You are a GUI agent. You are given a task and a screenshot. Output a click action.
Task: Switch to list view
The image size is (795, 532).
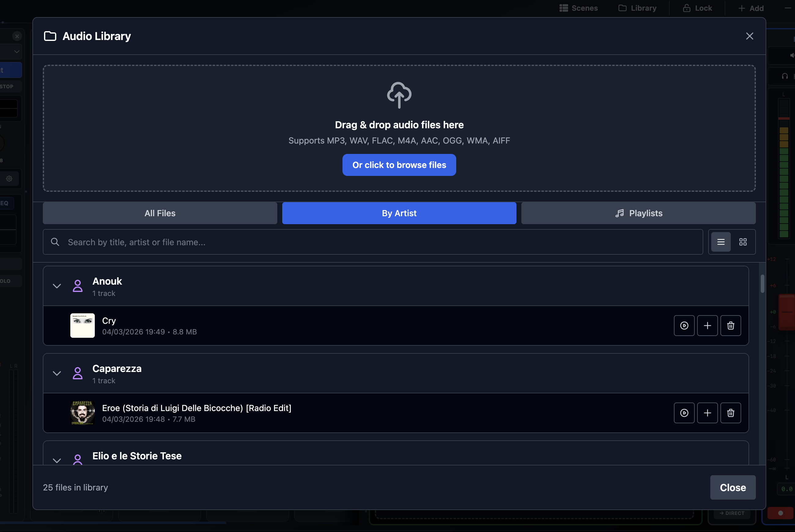[x=720, y=242]
